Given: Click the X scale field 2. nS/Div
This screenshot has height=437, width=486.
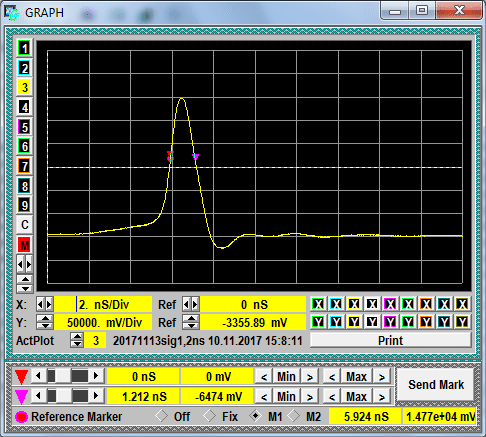Looking at the screenshot, I should pyautogui.click(x=103, y=304).
